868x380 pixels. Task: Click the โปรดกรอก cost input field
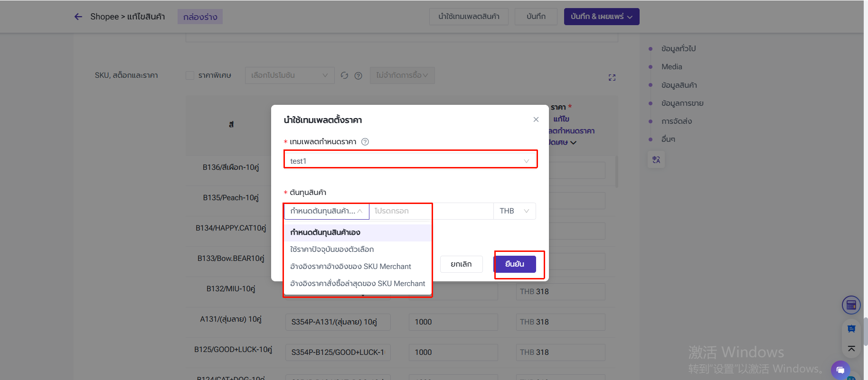[x=430, y=211]
